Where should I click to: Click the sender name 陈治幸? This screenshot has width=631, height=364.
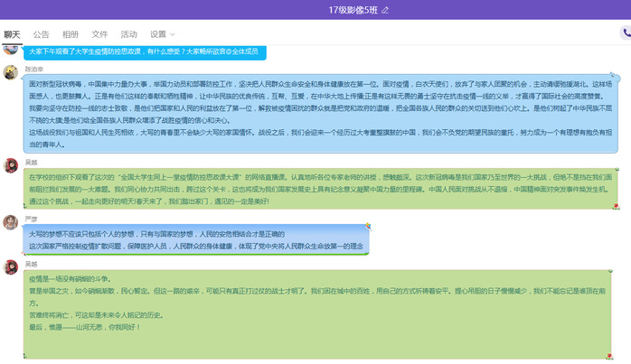pyautogui.click(x=33, y=68)
